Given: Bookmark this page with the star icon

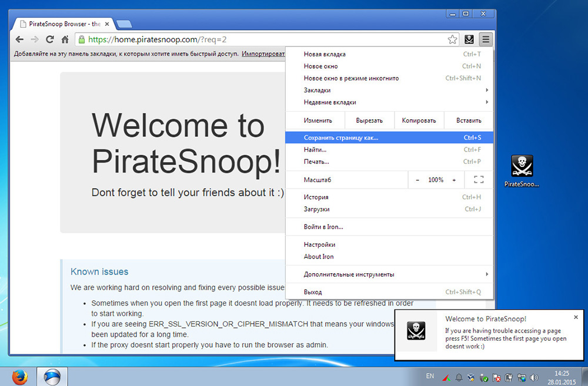Looking at the screenshot, I should coord(452,39).
